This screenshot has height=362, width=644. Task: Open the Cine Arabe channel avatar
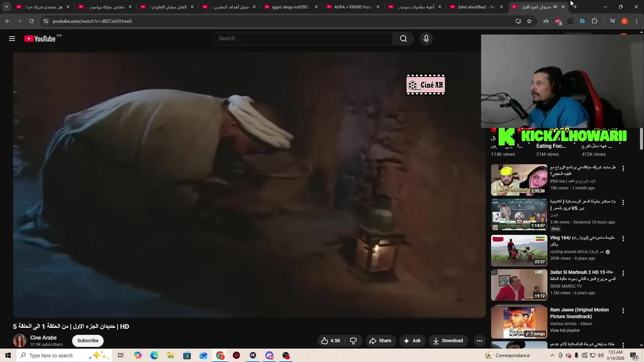tap(20, 341)
